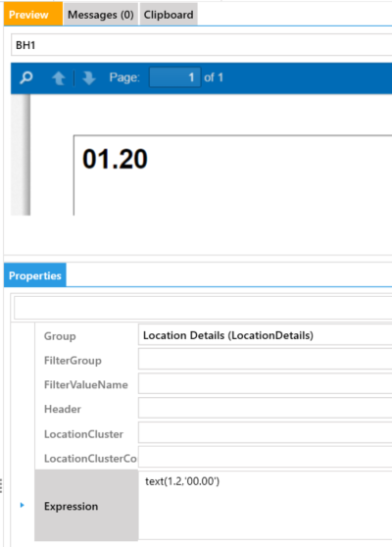
Task: Expand the Expression row arrow
Action: (x=22, y=505)
